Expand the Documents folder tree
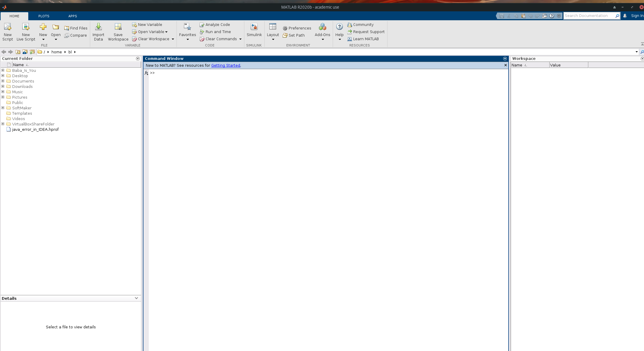 click(3, 81)
